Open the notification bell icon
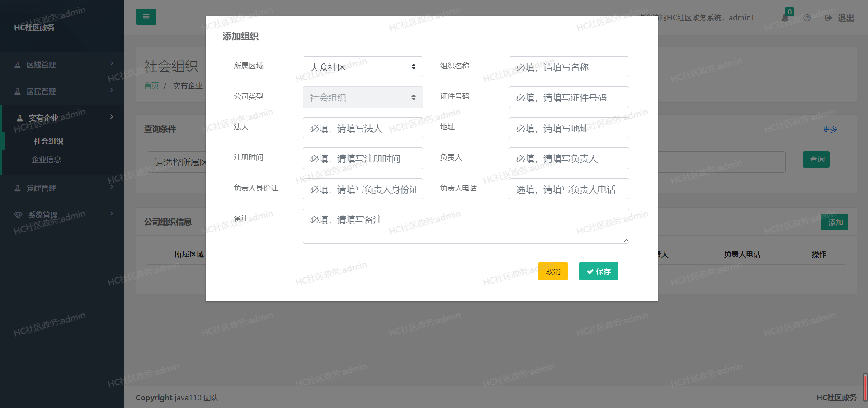 click(785, 18)
